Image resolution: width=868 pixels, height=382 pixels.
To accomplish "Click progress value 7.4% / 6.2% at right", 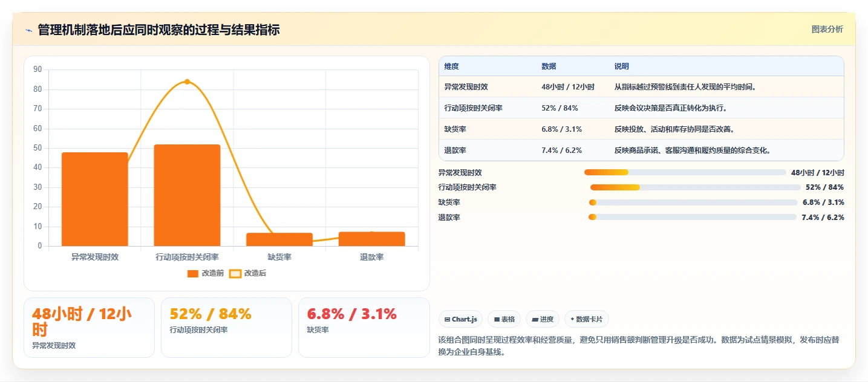I will click(x=823, y=217).
